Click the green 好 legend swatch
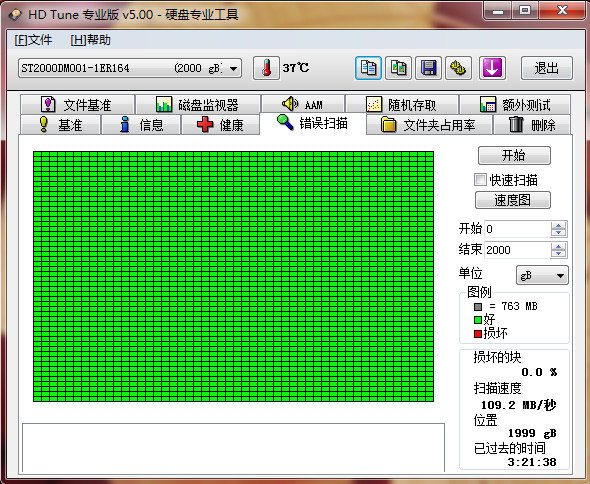 (x=478, y=320)
